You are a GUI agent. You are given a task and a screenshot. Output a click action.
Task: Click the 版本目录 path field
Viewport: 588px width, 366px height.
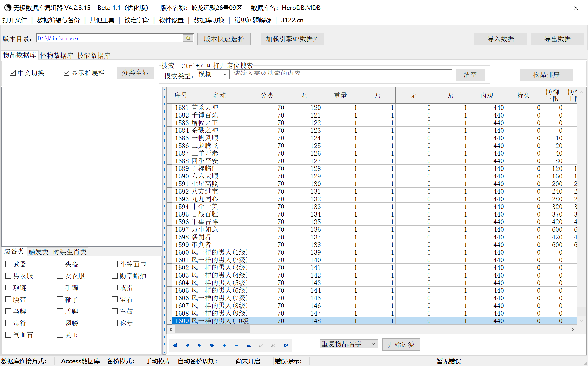click(x=110, y=38)
